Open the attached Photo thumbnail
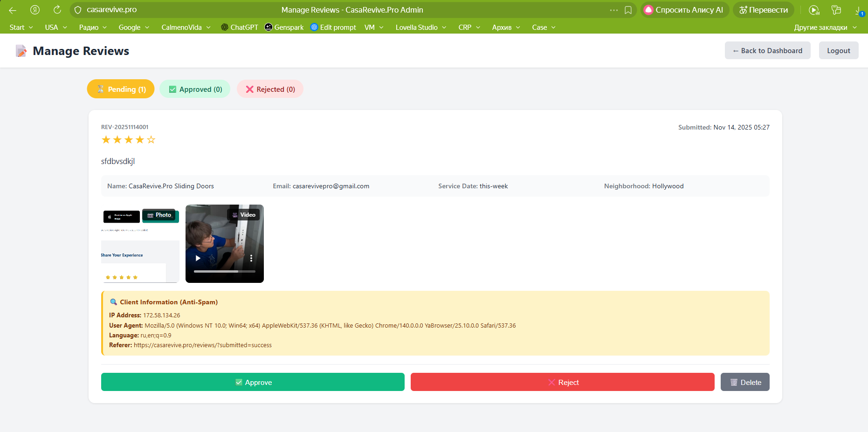Viewport: 868px width, 432px height. coord(140,244)
